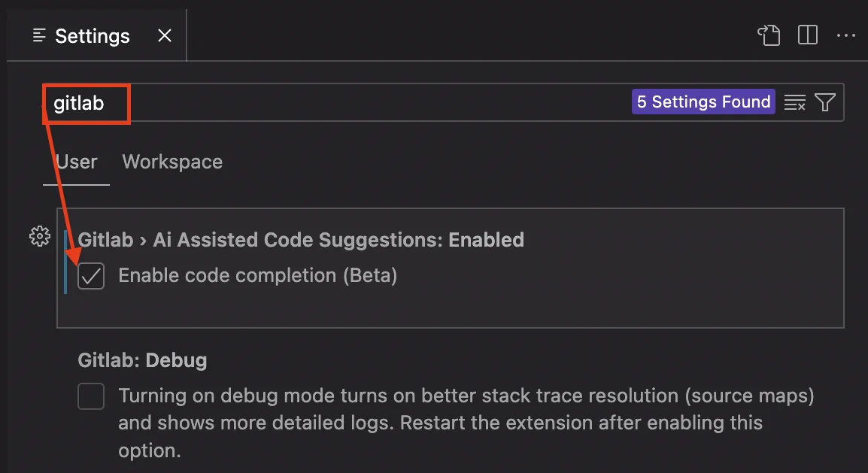Uncheck Enable code completion (Beta) checkbox

(x=91, y=277)
